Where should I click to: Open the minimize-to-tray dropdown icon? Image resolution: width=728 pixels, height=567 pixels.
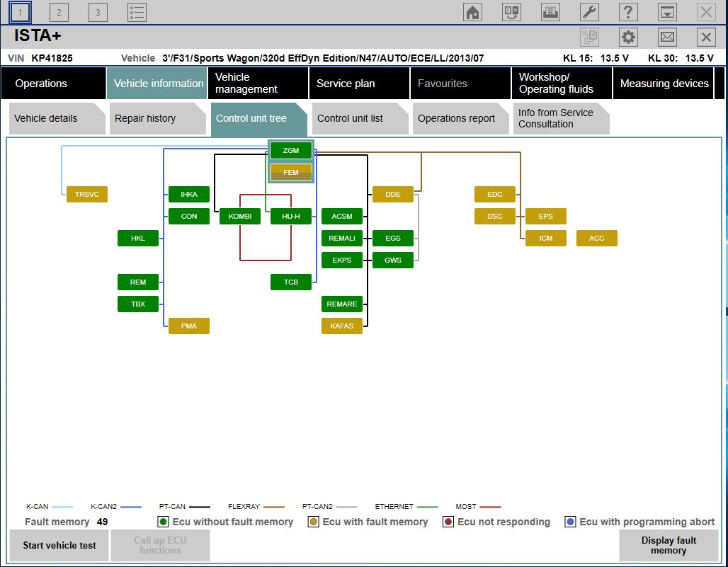[667, 12]
